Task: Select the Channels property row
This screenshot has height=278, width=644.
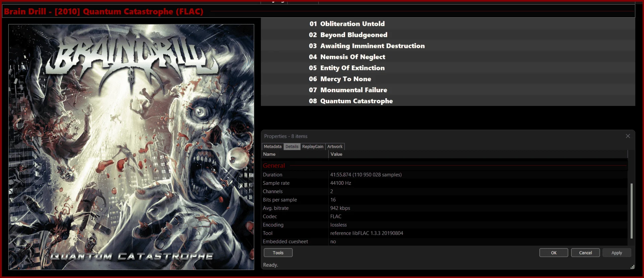Action: coord(444,191)
